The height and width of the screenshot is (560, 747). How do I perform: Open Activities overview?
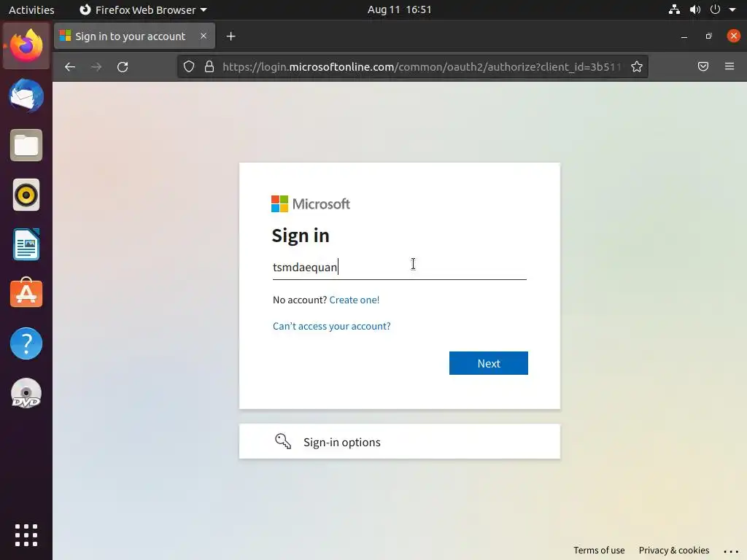point(31,9)
